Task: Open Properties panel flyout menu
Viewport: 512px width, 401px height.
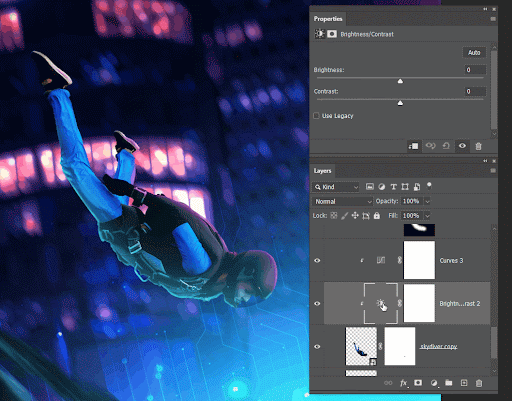Action: pos(493,19)
